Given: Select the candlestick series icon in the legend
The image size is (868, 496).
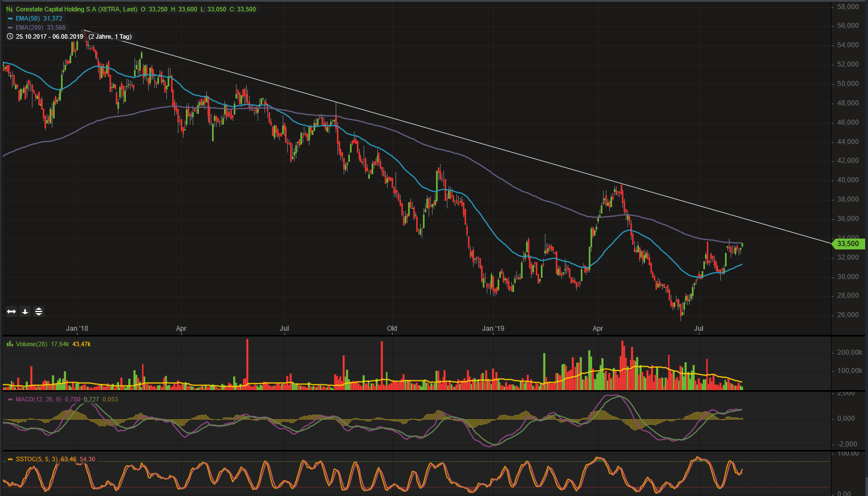Looking at the screenshot, I should tap(9, 9).
